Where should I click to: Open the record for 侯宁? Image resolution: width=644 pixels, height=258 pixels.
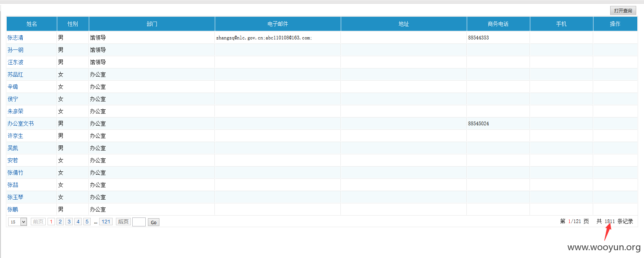13,99
